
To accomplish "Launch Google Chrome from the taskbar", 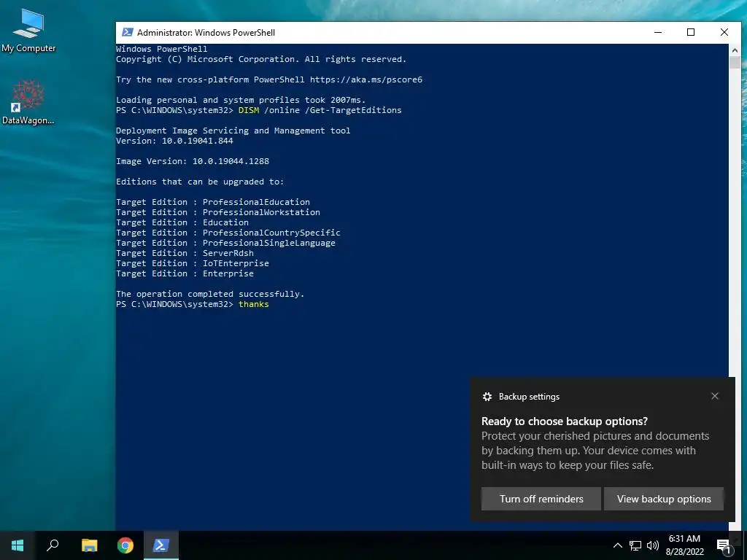I will click(125, 545).
